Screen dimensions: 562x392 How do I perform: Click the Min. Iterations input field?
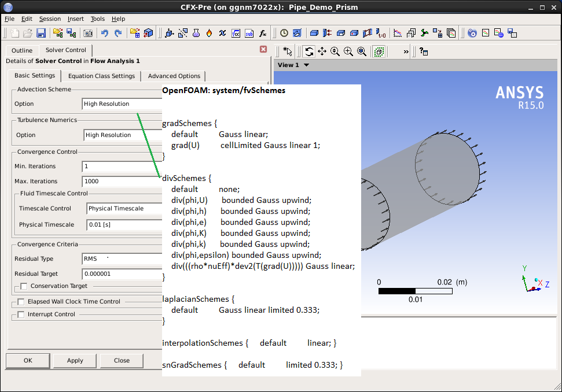[x=122, y=167]
